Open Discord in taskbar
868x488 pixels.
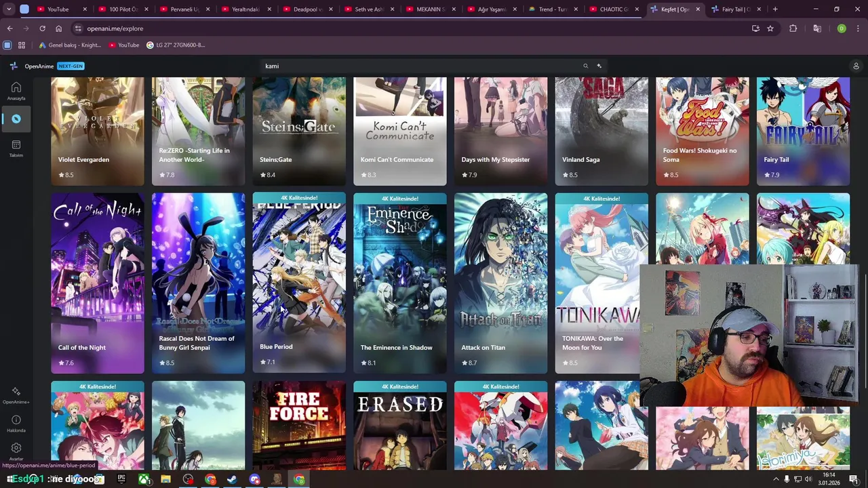254,479
